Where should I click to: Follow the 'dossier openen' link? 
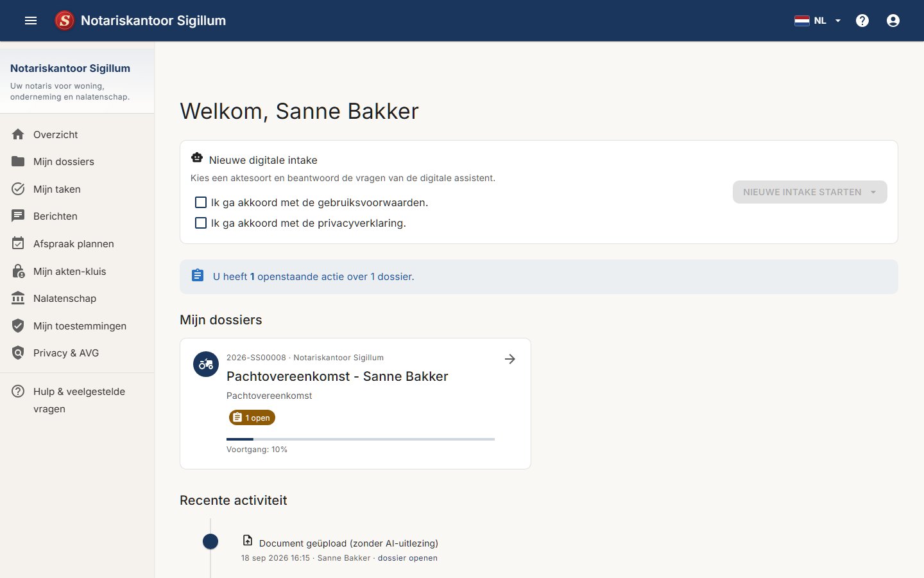tap(407, 558)
